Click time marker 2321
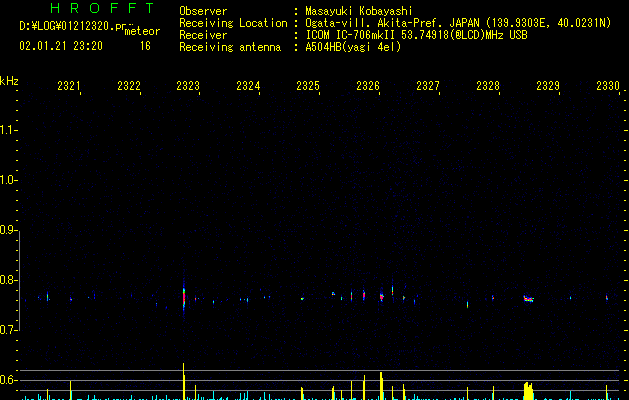 (69, 85)
